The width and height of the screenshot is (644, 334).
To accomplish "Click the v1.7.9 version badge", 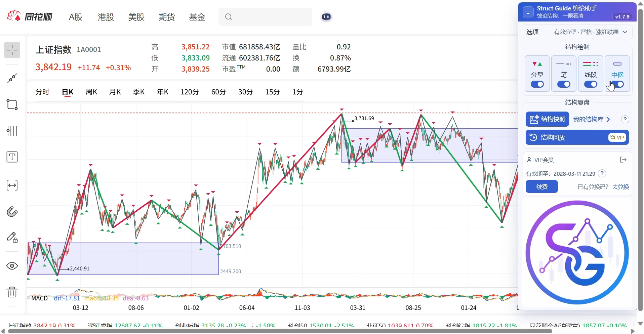I will point(622,16).
